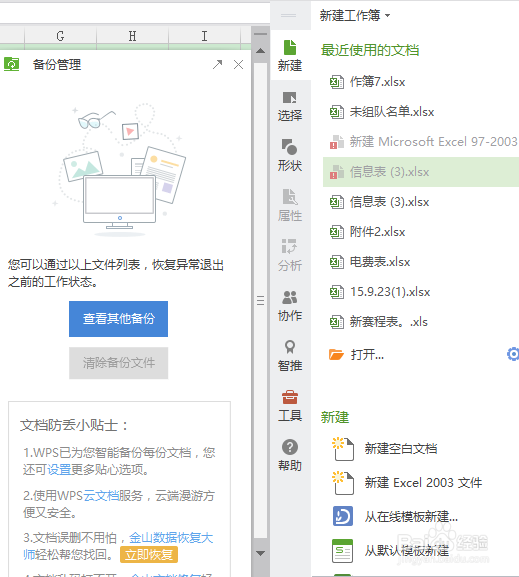Open recent file 附件2.xlsx
Viewport: 519px width, 577px height.
click(377, 232)
